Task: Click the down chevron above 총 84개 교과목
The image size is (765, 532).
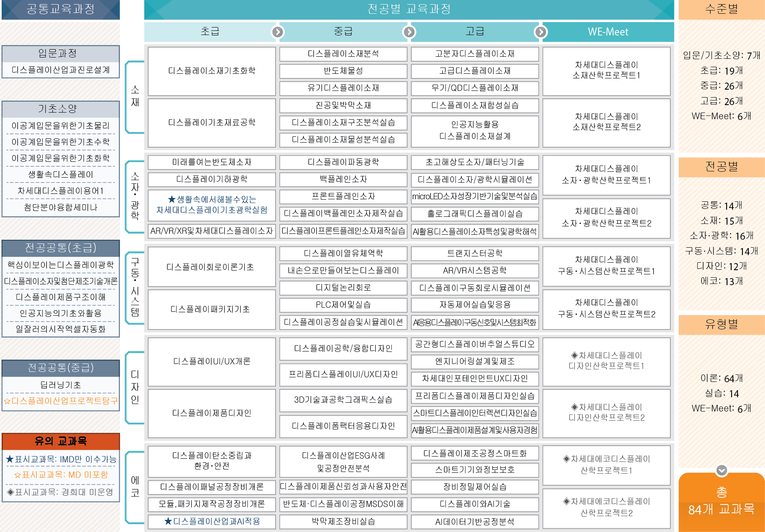Action: pyautogui.click(x=722, y=470)
